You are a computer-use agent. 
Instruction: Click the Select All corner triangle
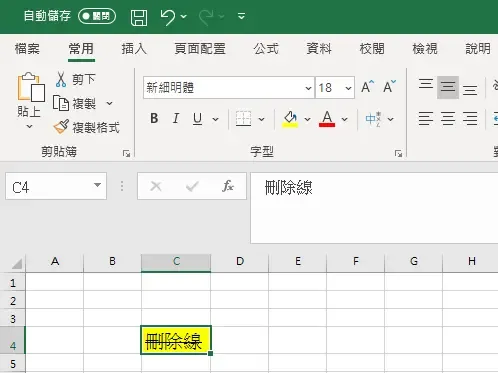click(x=17, y=263)
